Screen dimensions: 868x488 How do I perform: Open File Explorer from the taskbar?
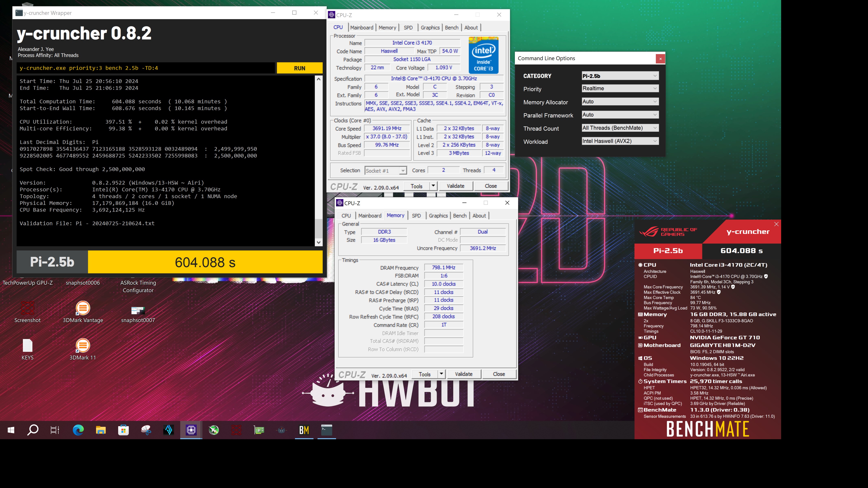tap(101, 430)
